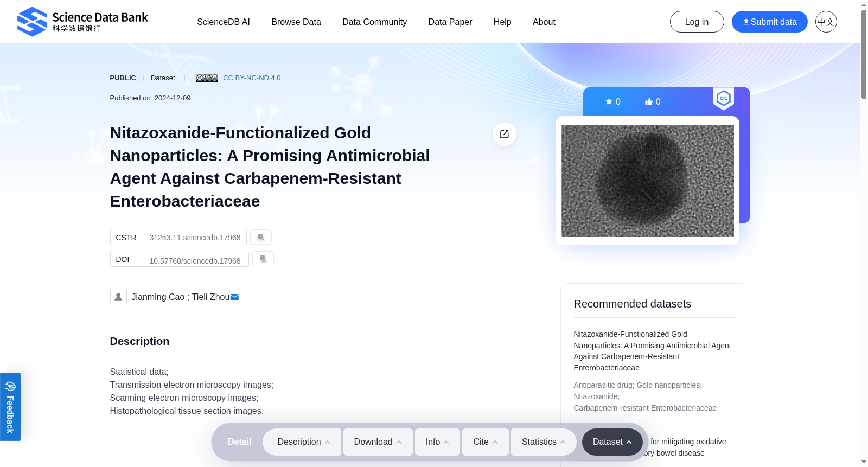Click the Log in button
The width and height of the screenshot is (868, 467).
(x=697, y=22)
